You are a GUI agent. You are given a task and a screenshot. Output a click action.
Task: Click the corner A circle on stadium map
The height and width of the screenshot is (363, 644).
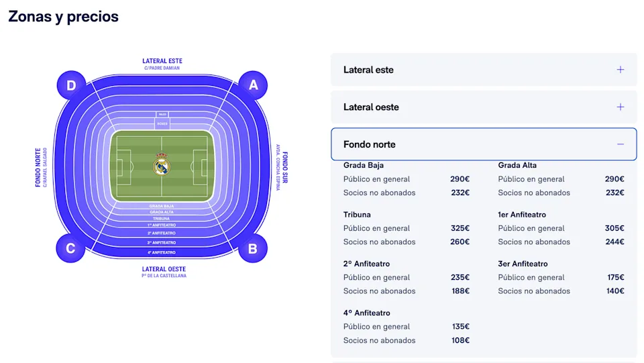(253, 85)
